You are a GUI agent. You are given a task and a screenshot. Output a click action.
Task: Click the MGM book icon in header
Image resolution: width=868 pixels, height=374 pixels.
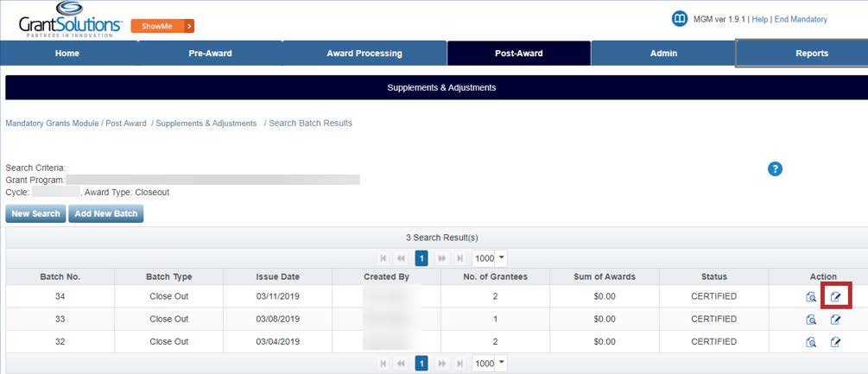(680, 19)
